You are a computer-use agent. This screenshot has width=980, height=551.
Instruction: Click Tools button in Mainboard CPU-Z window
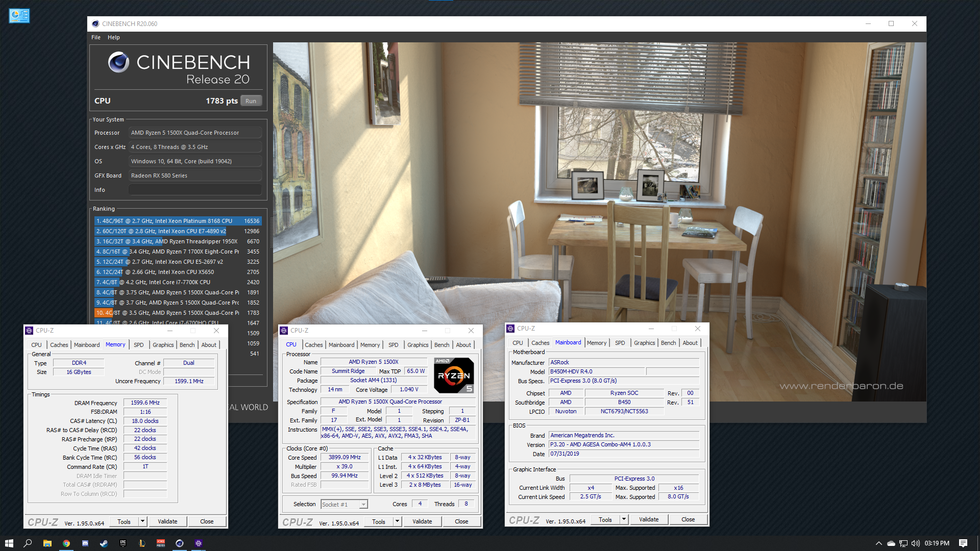point(605,519)
